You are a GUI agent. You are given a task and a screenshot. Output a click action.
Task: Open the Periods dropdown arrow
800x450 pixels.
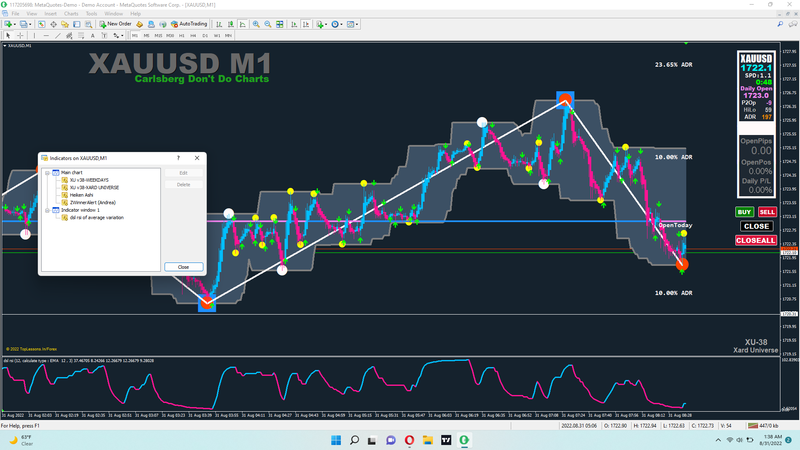pos(342,24)
